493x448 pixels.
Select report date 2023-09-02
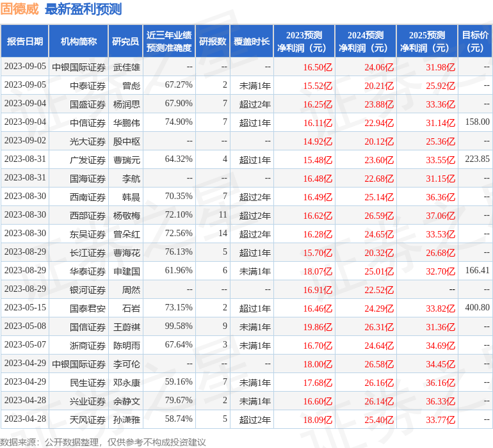tap(25, 140)
